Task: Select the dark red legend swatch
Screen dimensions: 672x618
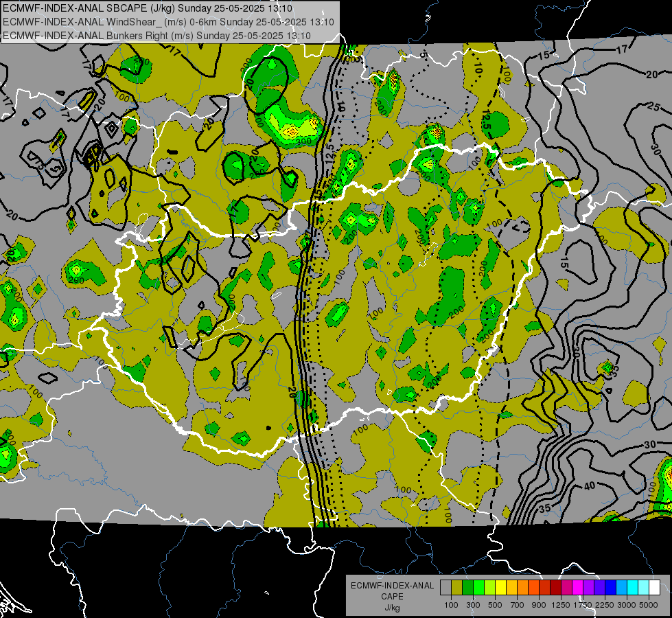Action: [556, 588]
